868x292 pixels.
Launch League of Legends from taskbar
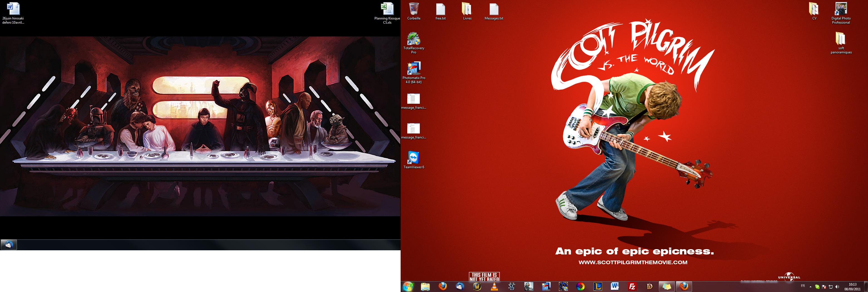click(598, 287)
